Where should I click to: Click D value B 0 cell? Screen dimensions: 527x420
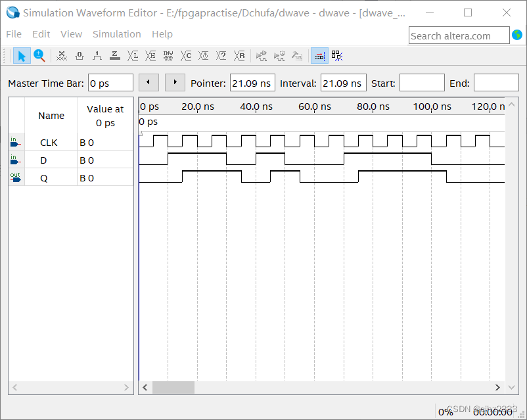tap(105, 160)
